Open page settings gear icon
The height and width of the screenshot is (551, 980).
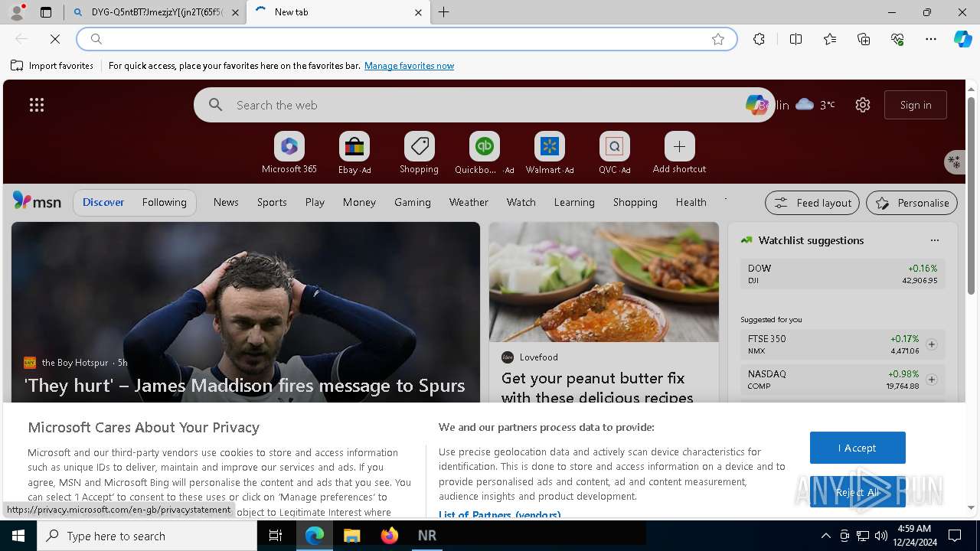[x=863, y=105]
